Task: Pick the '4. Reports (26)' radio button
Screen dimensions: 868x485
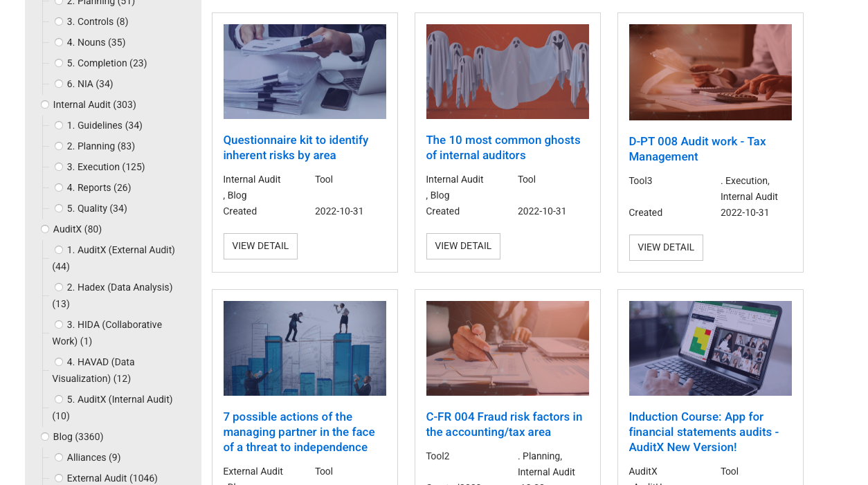Action: 59,187
